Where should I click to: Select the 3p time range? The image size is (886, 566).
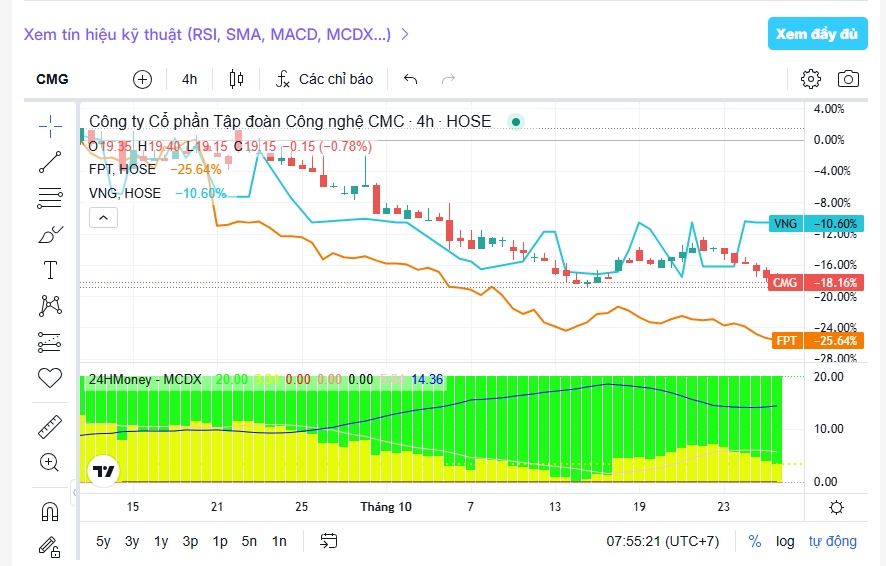190,541
